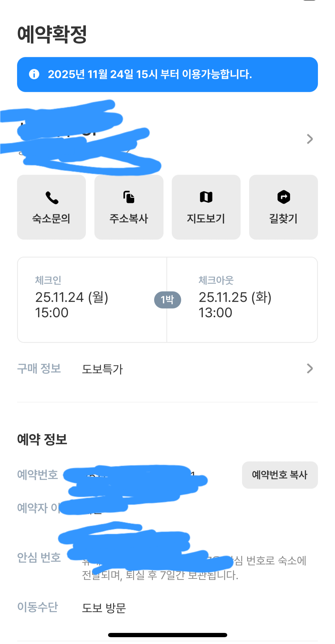Tap the blue availability notice text
The width and height of the screenshot is (335, 644).
pos(150,74)
